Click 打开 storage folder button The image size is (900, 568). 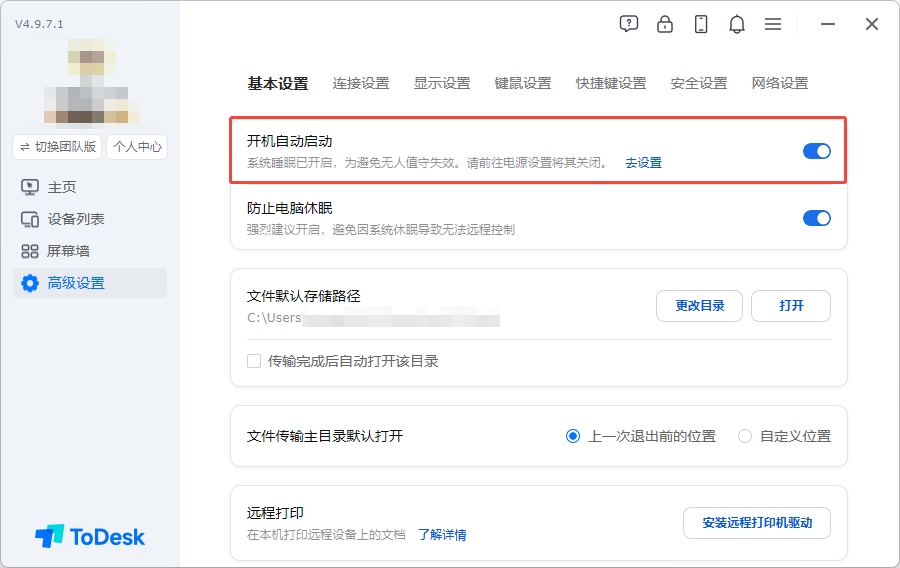(x=791, y=306)
